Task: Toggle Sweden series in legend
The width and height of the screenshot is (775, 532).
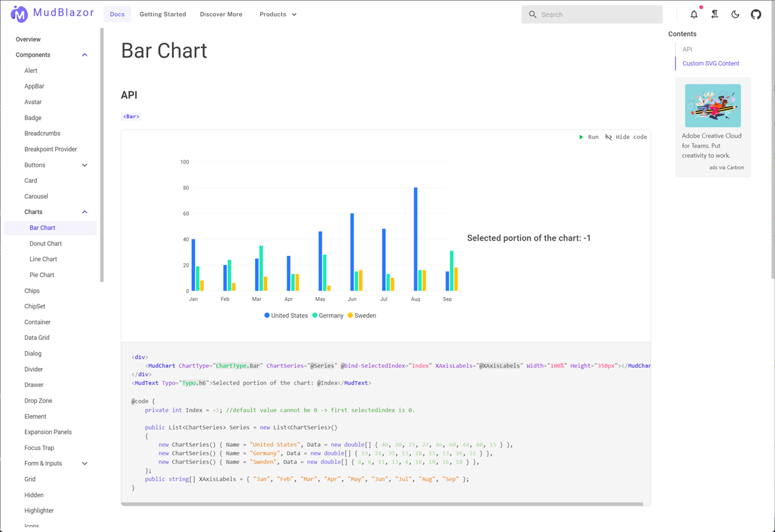Action: [x=350, y=316]
